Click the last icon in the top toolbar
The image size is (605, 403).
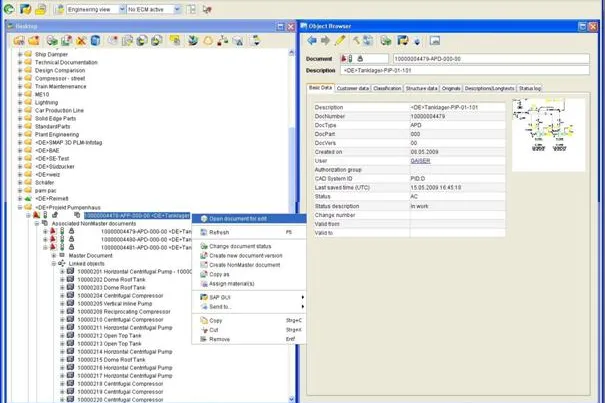pyautogui.click(x=207, y=9)
